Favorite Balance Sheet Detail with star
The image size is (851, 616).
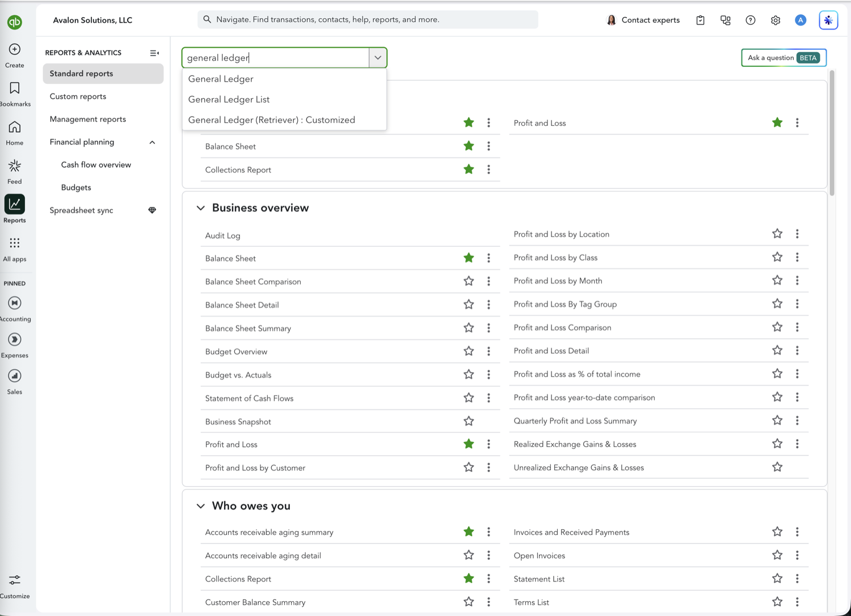point(469,305)
